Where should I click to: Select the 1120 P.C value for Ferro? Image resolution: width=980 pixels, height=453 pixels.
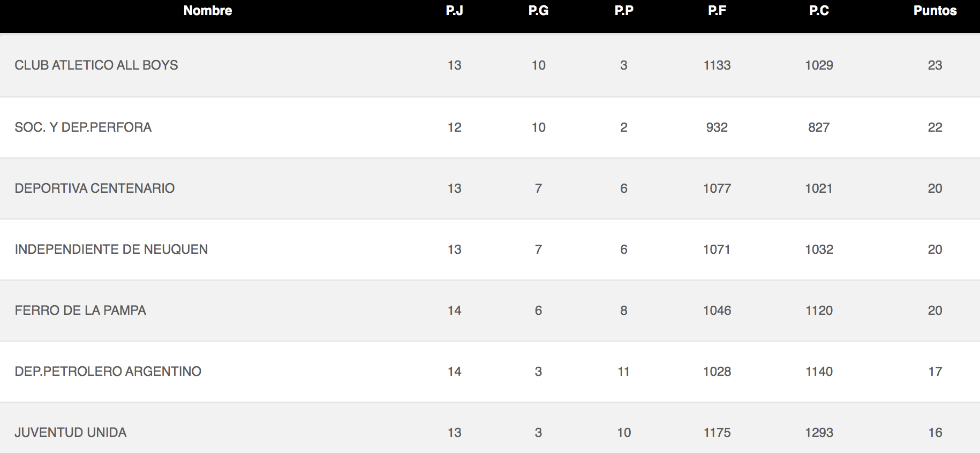tap(819, 311)
